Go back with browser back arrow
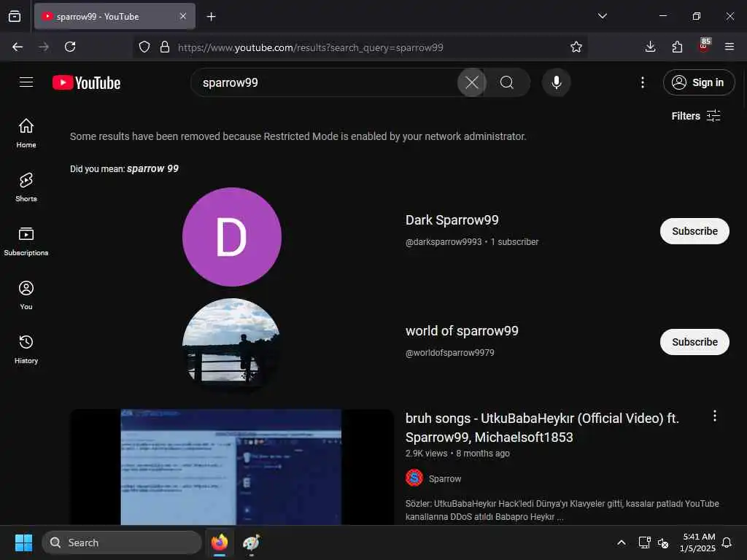This screenshot has height=560, width=747. tap(18, 47)
